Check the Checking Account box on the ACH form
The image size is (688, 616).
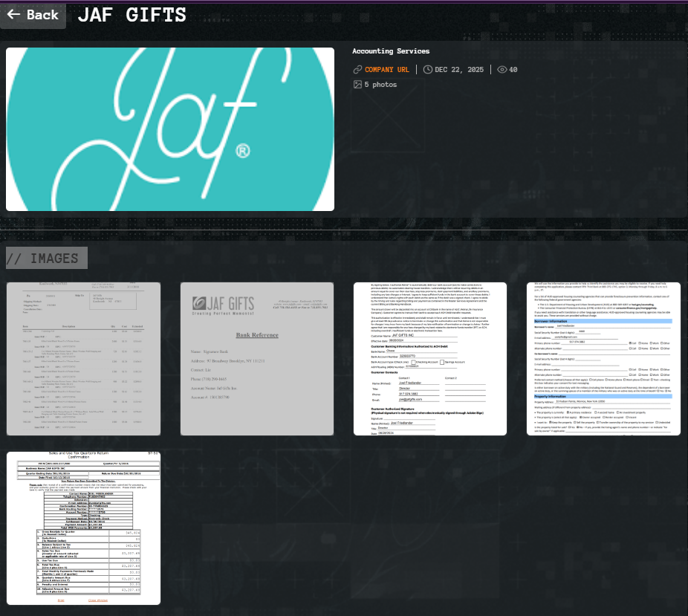(x=414, y=363)
